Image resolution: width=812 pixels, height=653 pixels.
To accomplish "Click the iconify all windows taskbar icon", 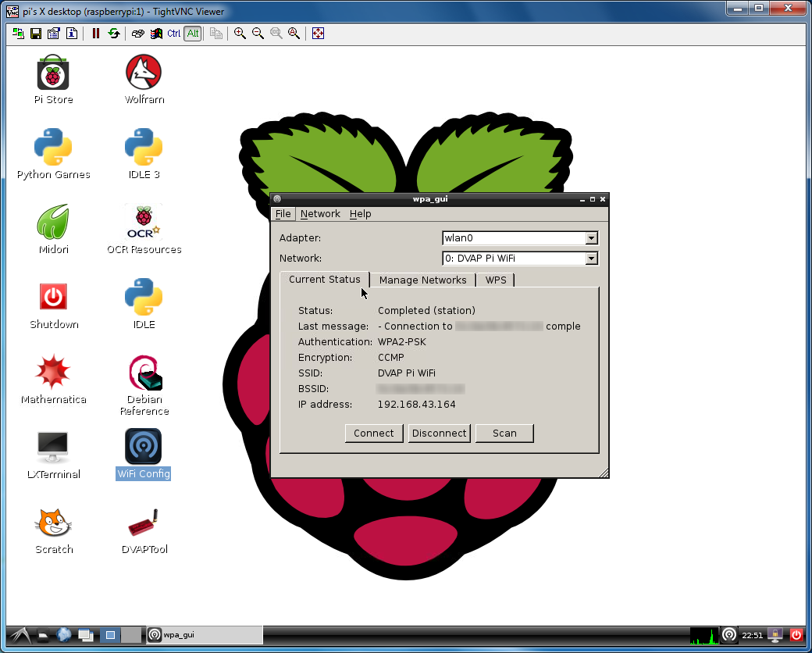I will (86, 635).
